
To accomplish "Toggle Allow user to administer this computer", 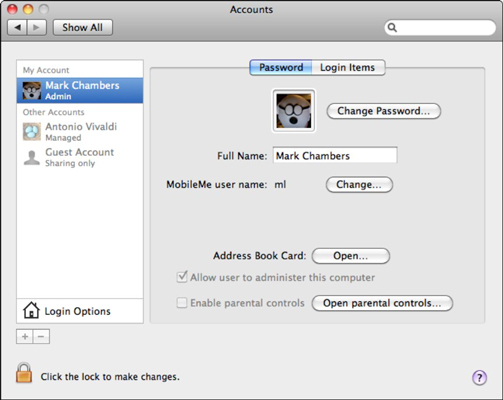I will 182,277.
